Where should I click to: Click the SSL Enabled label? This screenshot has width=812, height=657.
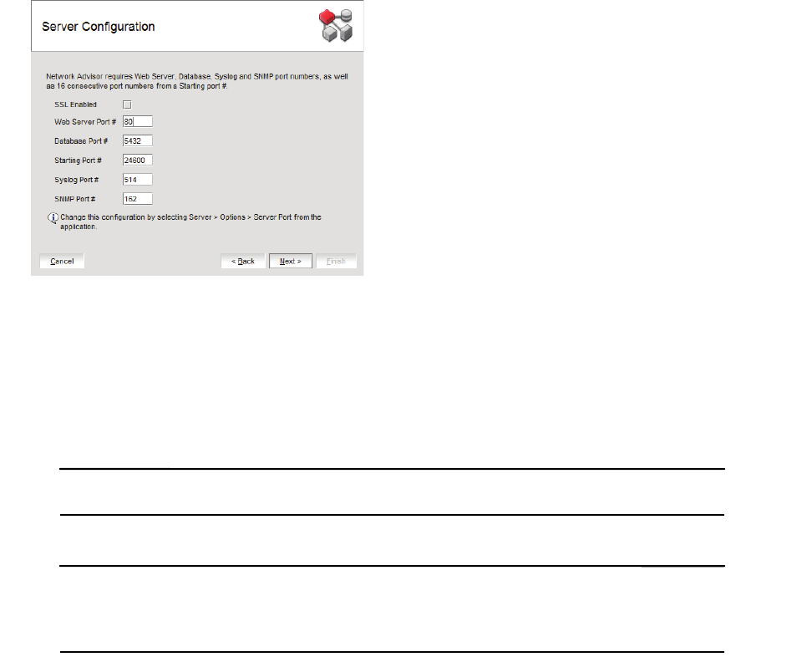76,104
